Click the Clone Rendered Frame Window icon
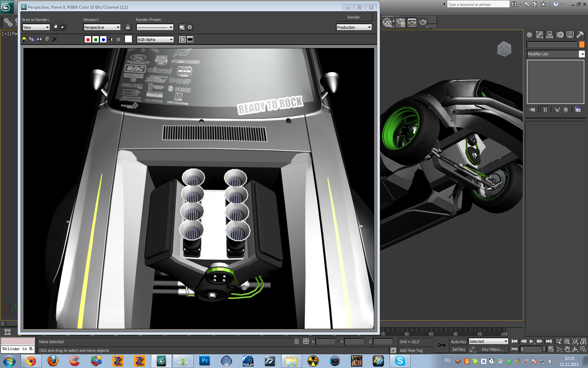 [39, 39]
